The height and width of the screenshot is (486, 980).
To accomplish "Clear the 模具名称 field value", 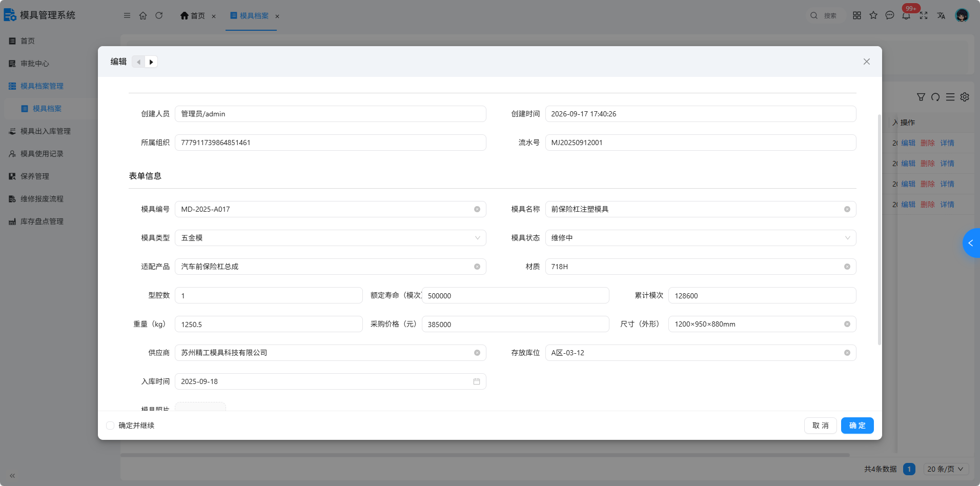I will pyautogui.click(x=847, y=209).
